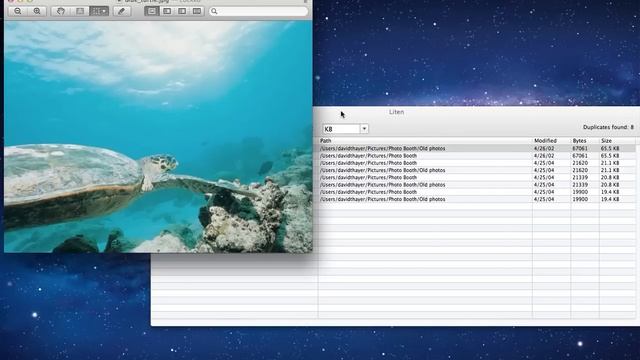
Task: Click 4/25/04 date in the 21620 Photo Booth row
Action: pyautogui.click(x=544, y=163)
